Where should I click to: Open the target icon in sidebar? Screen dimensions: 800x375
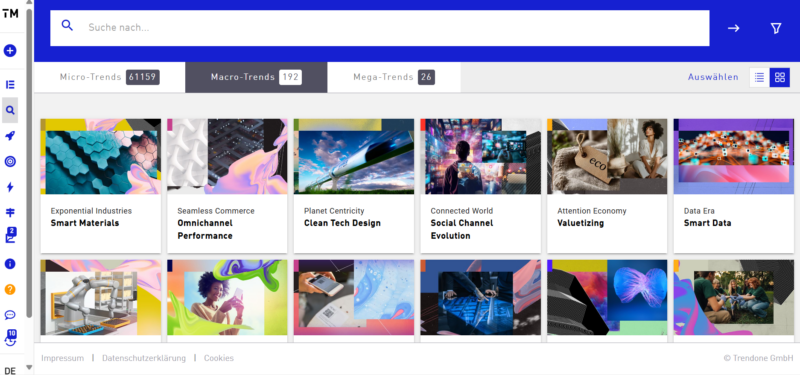10,161
